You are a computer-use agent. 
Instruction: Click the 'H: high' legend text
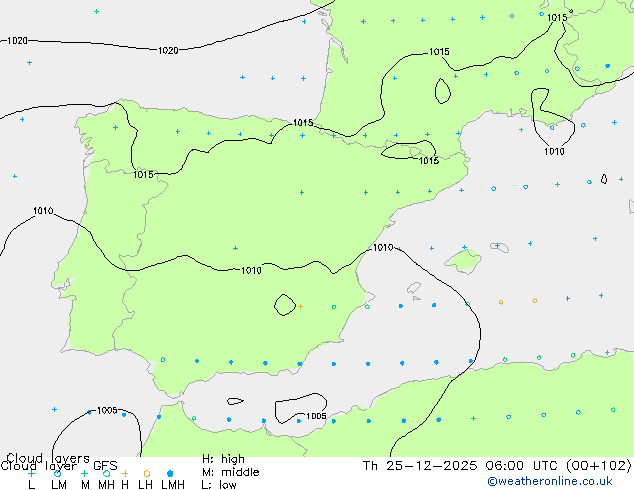[223, 459]
